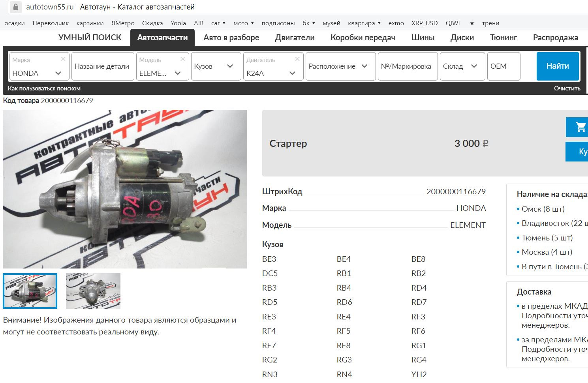Open the Модель ELEMENT dropdown
This screenshot has width=588, height=383.
(x=162, y=66)
